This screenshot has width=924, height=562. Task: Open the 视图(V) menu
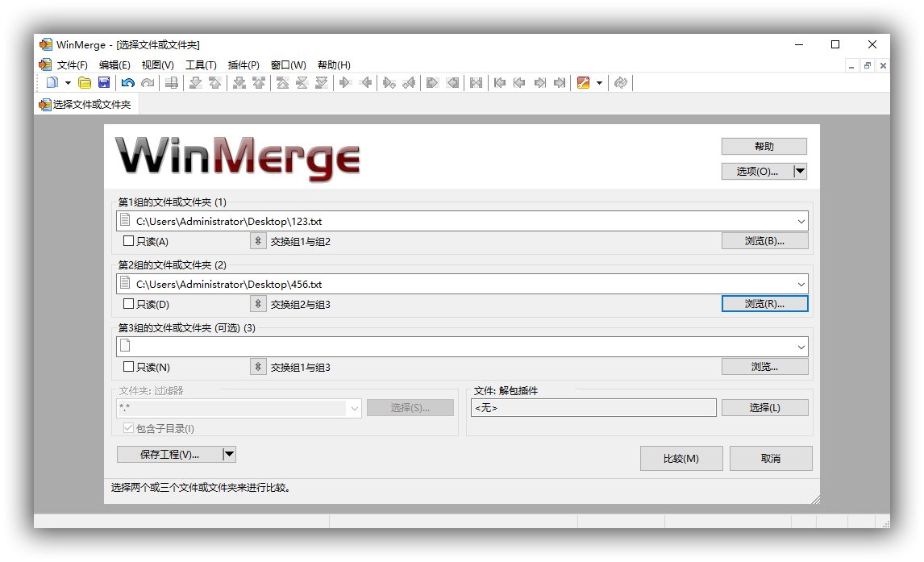157,65
